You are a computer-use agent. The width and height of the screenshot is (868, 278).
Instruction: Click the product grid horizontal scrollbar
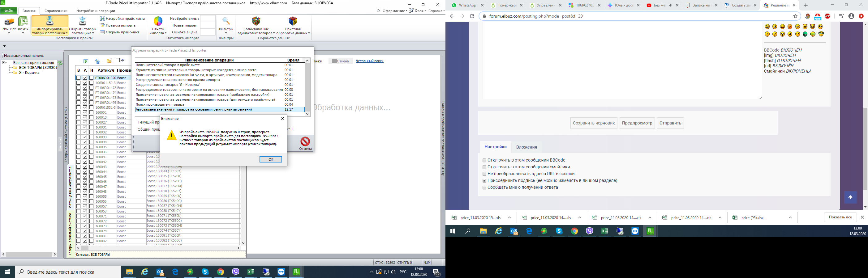[158, 248]
